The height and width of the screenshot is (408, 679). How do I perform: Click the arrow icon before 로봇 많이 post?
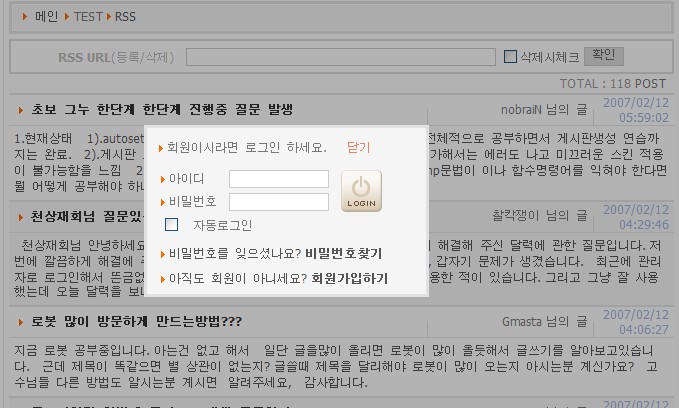(x=21, y=322)
